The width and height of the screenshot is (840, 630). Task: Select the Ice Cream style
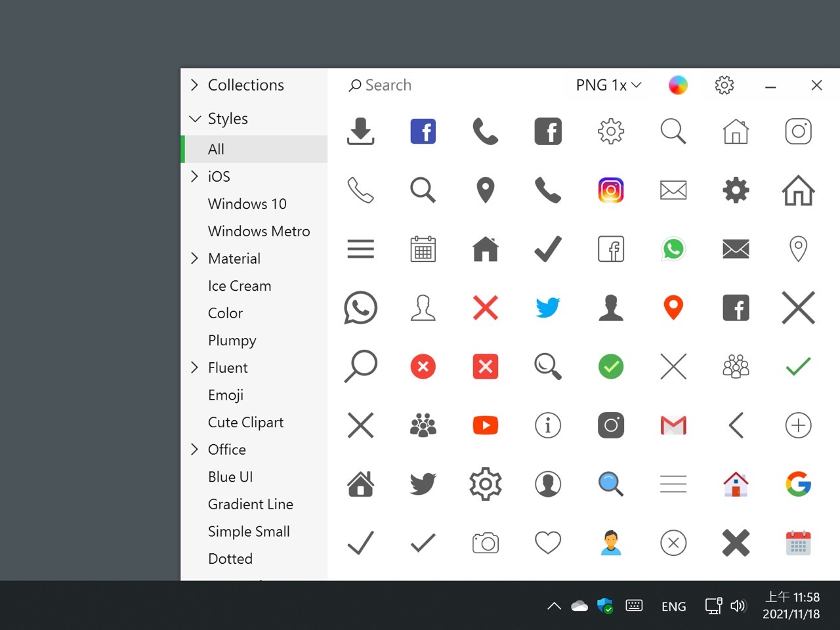coord(240,285)
